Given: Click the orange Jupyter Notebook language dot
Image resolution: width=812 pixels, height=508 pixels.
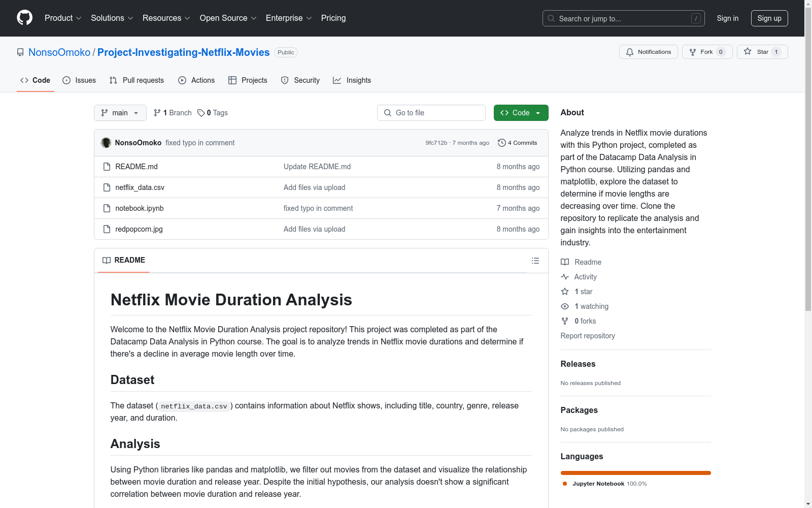Looking at the screenshot, I should coord(565,484).
